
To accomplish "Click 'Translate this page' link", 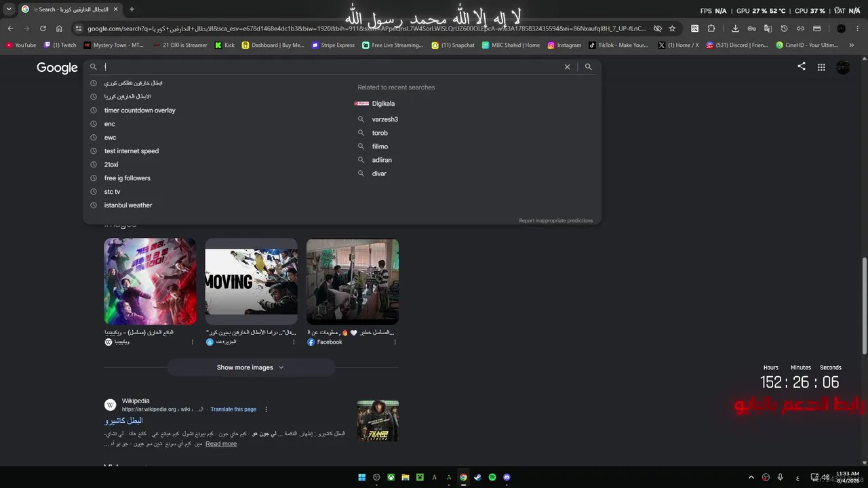I will [233, 409].
